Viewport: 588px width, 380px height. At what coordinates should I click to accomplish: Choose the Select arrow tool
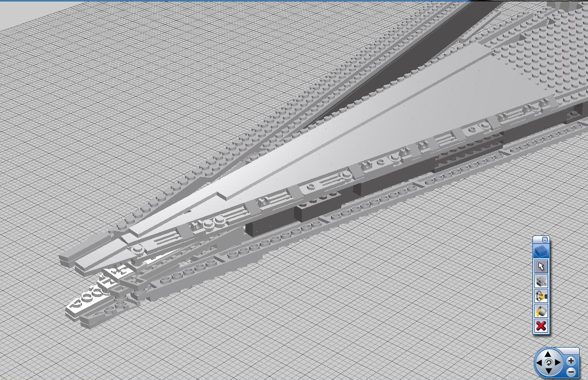click(x=541, y=266)
